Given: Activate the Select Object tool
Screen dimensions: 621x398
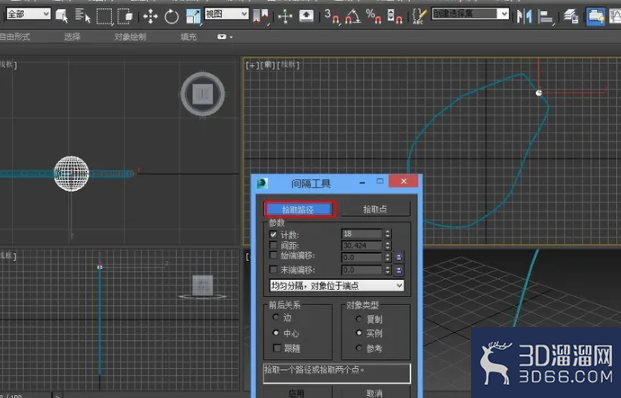Looking at the screenshot, I should click(x=61, y=16).
